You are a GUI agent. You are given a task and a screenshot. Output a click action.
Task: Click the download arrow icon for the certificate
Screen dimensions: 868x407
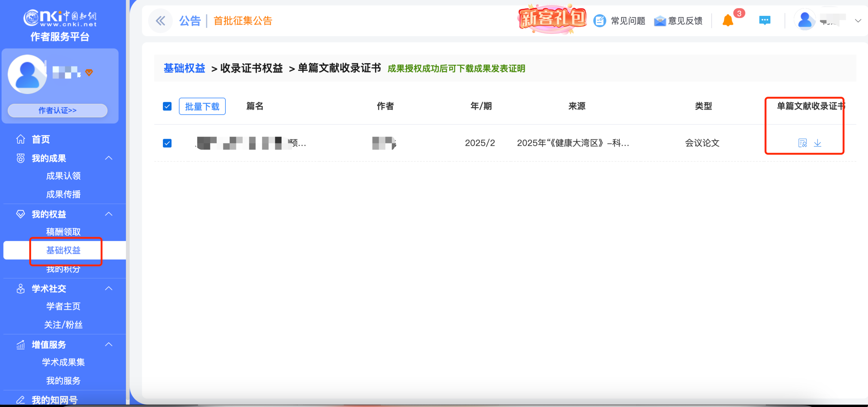[818, 143]
